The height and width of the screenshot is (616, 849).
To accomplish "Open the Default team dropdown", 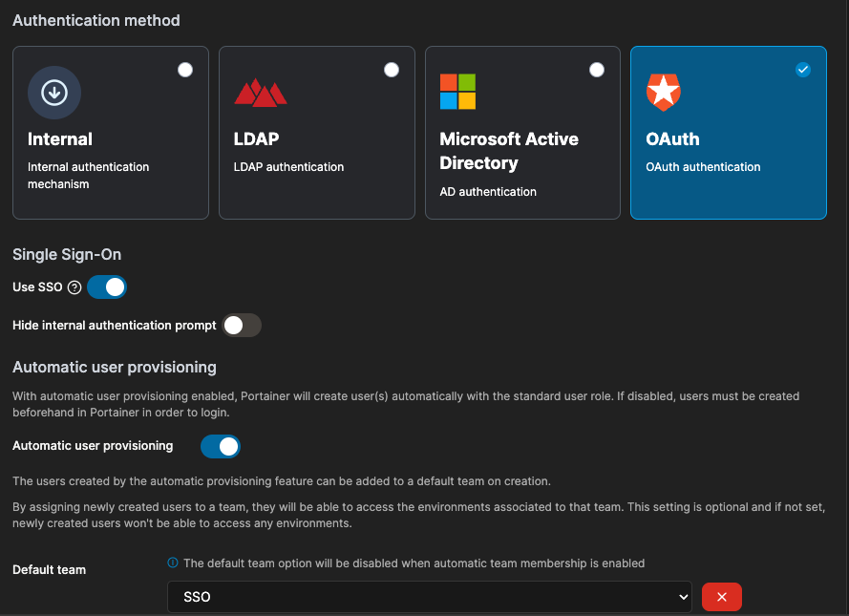I will 430,596.
